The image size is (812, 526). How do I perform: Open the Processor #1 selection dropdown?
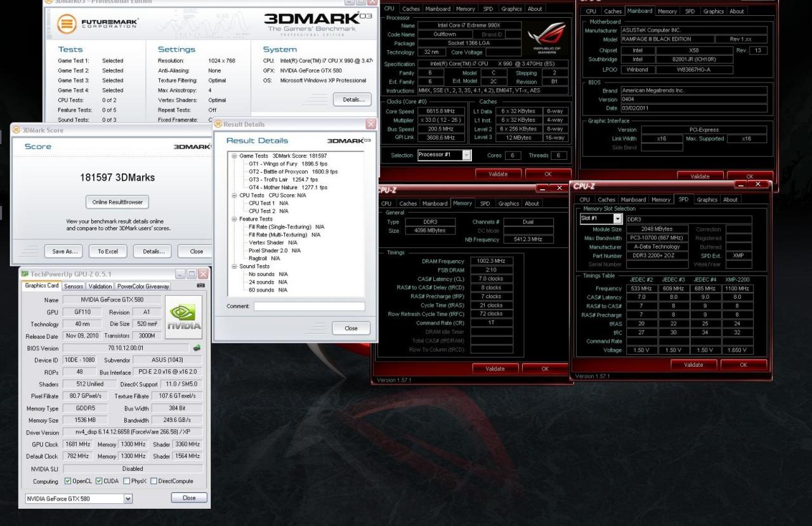(467, 155)
